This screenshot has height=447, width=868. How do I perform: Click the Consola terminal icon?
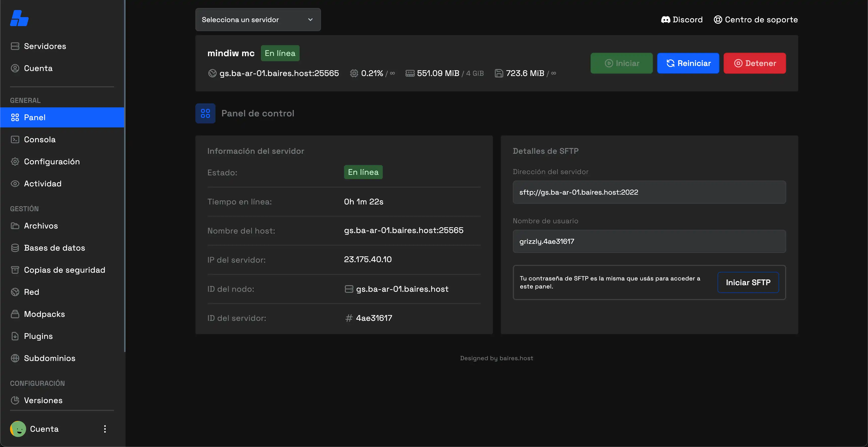(15, 139)
